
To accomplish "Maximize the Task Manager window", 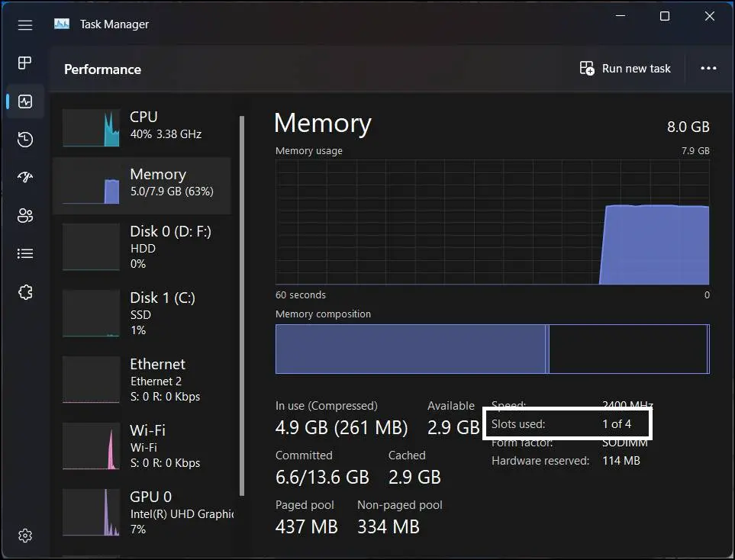I will tap(665, 16).
